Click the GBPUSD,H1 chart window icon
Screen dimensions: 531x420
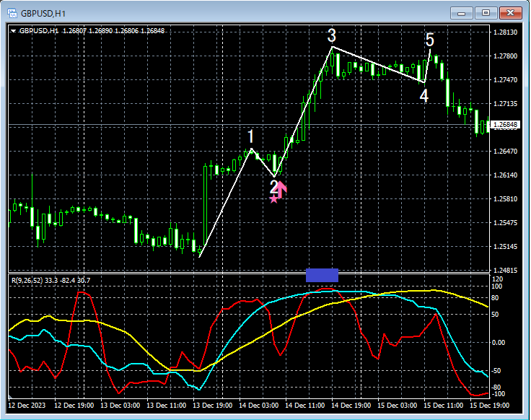(12, 14)
